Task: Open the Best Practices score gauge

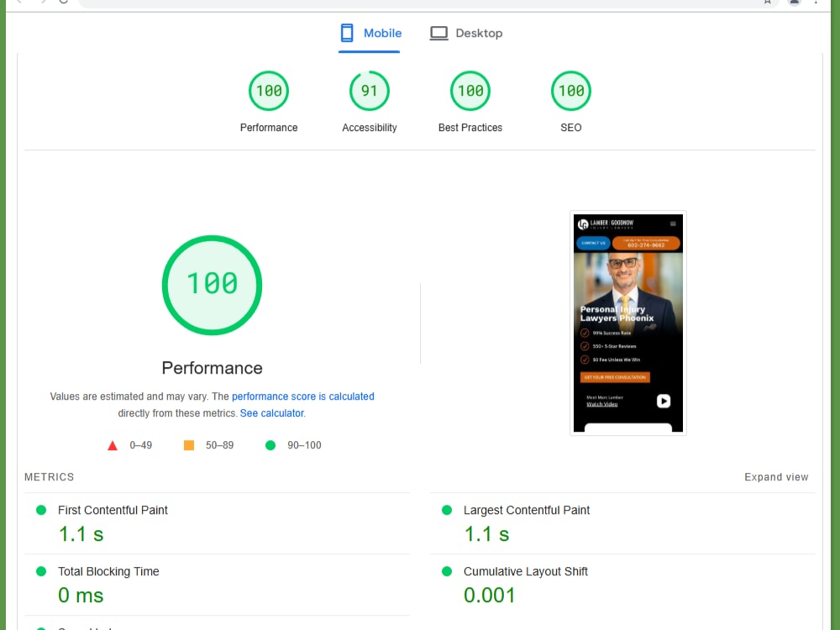Action: tap(470, 91)
